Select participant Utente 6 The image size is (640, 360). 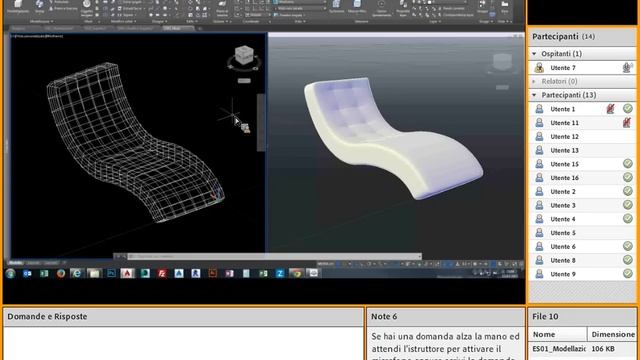[582, 247]
